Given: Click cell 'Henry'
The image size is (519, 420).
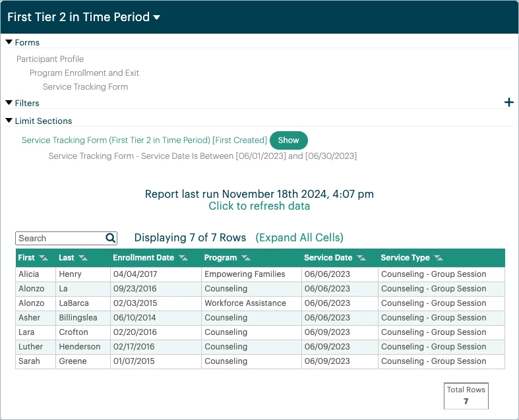Looking at the screenshot, I should point(82,274).
